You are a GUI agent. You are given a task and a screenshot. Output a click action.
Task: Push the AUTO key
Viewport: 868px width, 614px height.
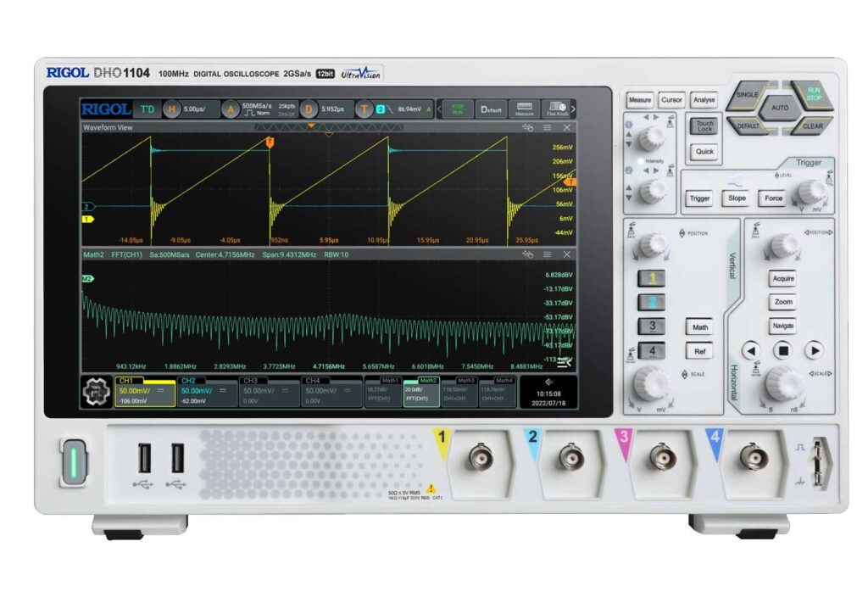pyautogui.click(x=780, y=108)
